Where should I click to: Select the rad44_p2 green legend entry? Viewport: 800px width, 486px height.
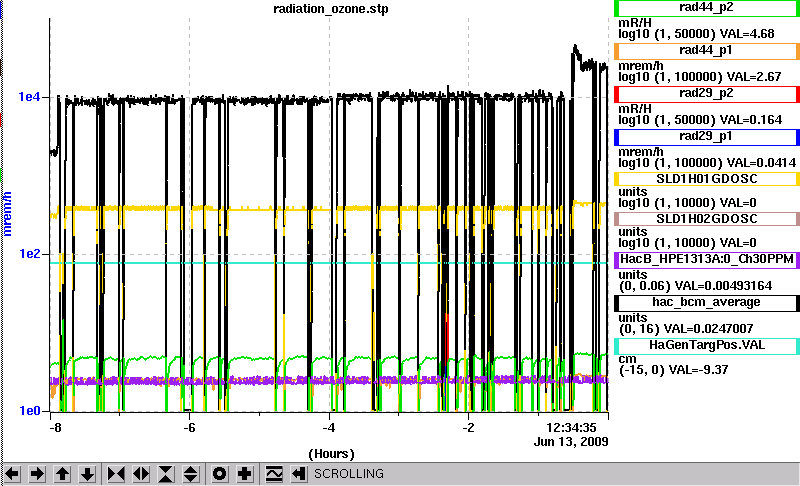(x=707, y=8)
